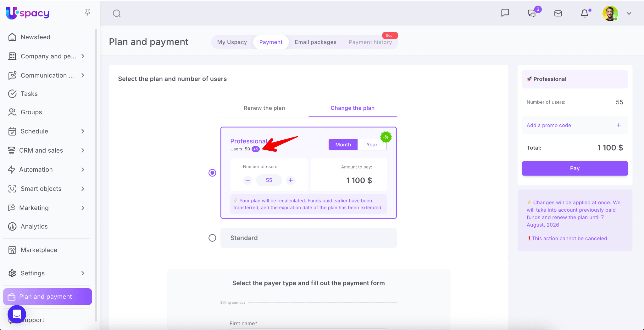The height and width of the screenshot is (330, 644).
Task: Increase the number of users with plus
Action: click(x=291, y=180)
